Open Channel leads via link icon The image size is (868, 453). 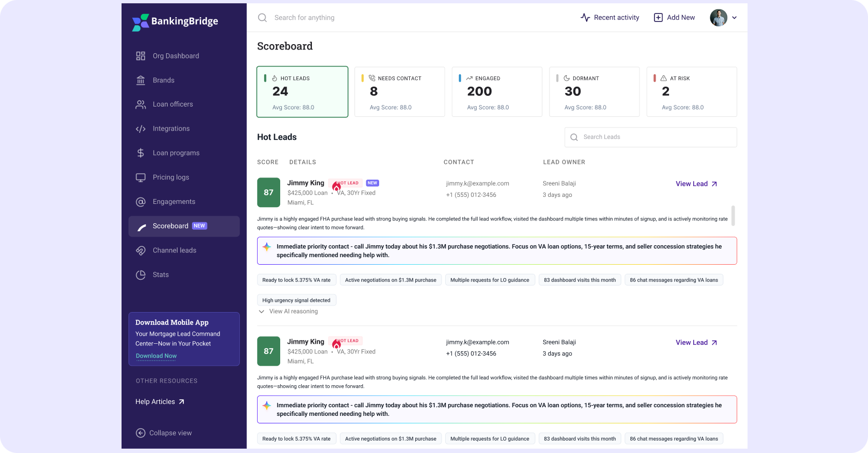pyautogui.click(x=140, y=250)
